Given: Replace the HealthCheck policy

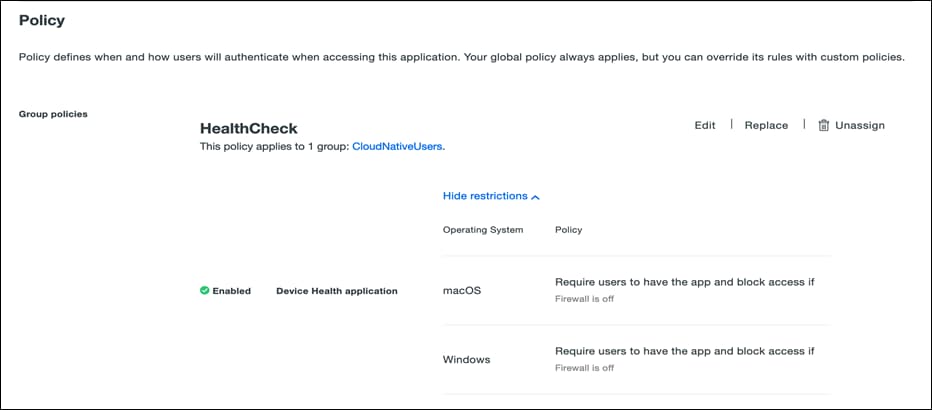Looking at the screenshot, I should pyautogui.click(x=766, y=125).
